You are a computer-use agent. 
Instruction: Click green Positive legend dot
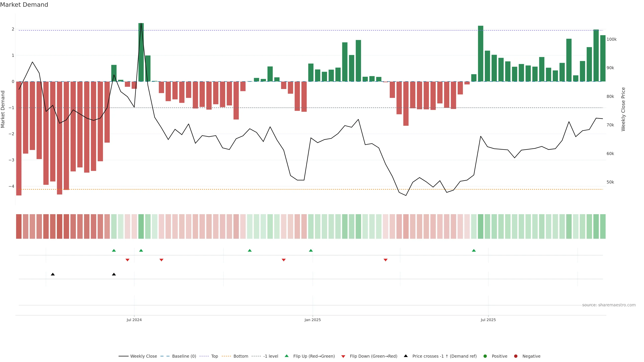point(485,356)
